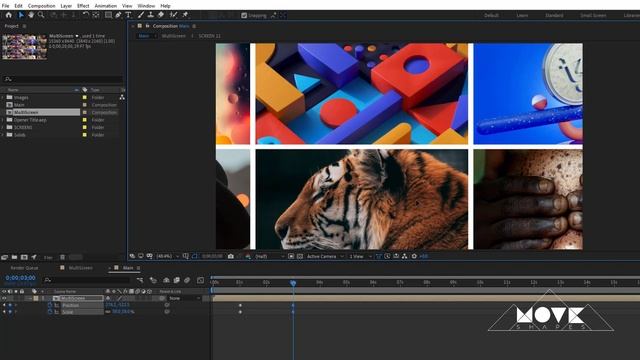This screenshot has width=640, height=360.
Task: Click the motion blur enable icon in timeline
Action: point(187,280)
